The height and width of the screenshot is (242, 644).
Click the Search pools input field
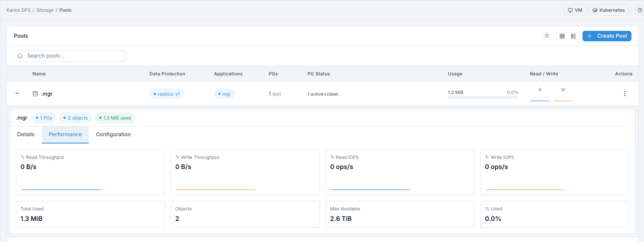click(x=69, y=56)
